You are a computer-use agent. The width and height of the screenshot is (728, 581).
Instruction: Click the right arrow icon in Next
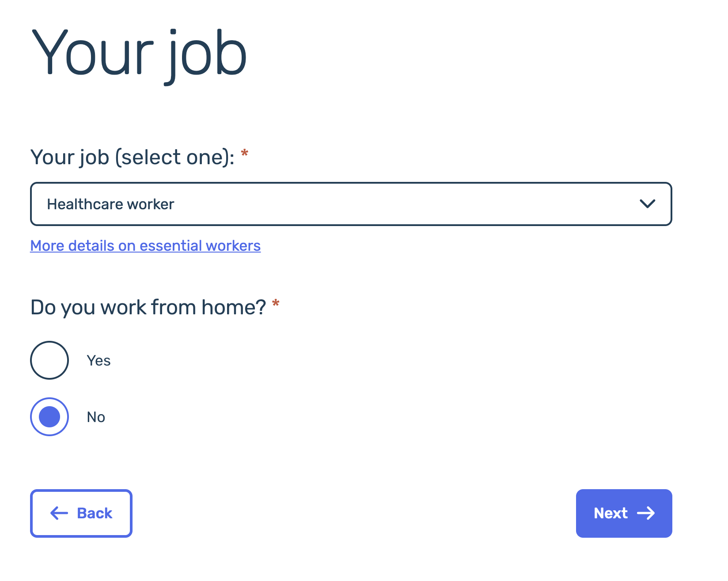646,513
